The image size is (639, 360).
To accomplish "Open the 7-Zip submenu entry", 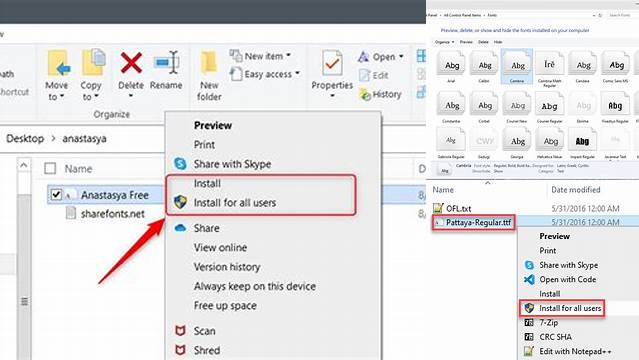I will coord(548,322).
